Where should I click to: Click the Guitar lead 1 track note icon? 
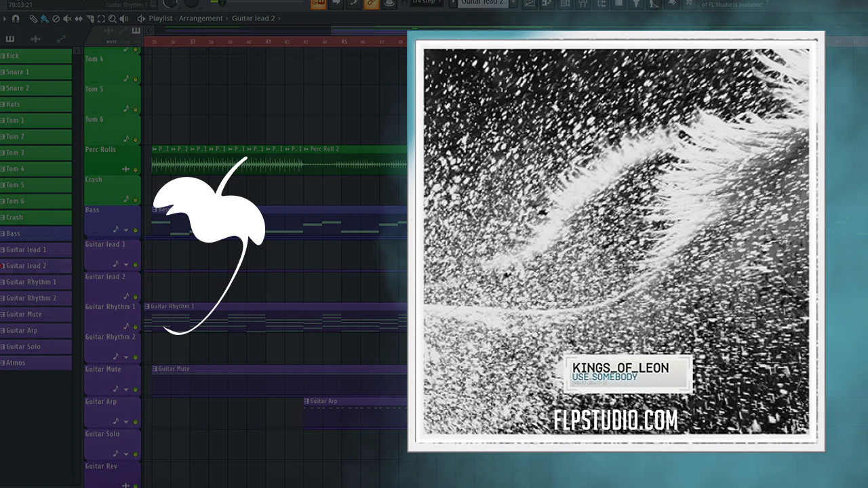tap(116, 264)
